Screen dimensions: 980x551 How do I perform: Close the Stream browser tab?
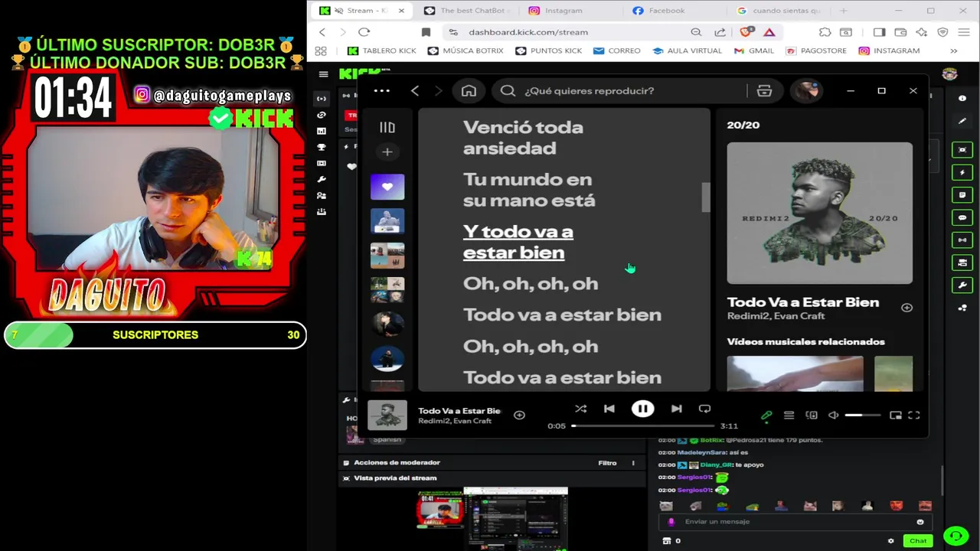(x=401, y=11)
